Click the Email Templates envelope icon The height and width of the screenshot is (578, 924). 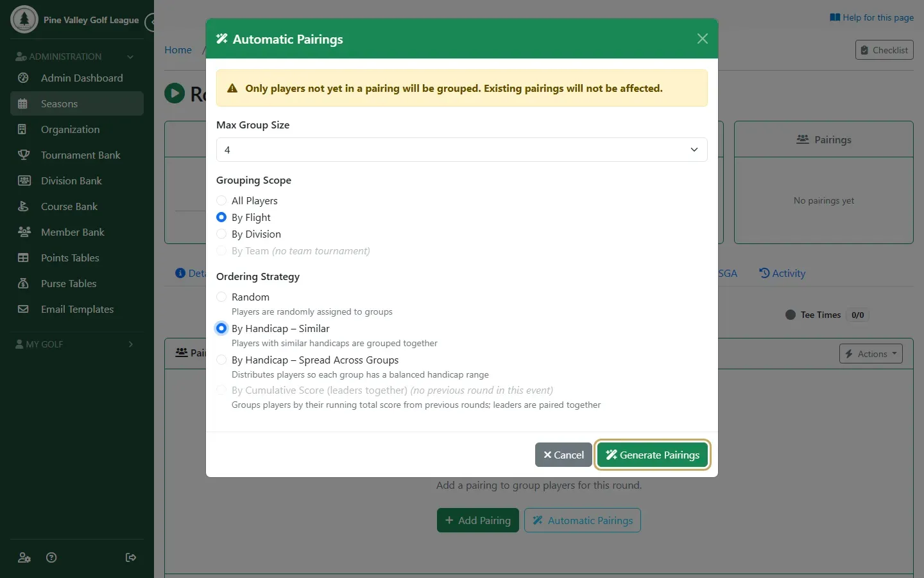(x=23, y=309)
